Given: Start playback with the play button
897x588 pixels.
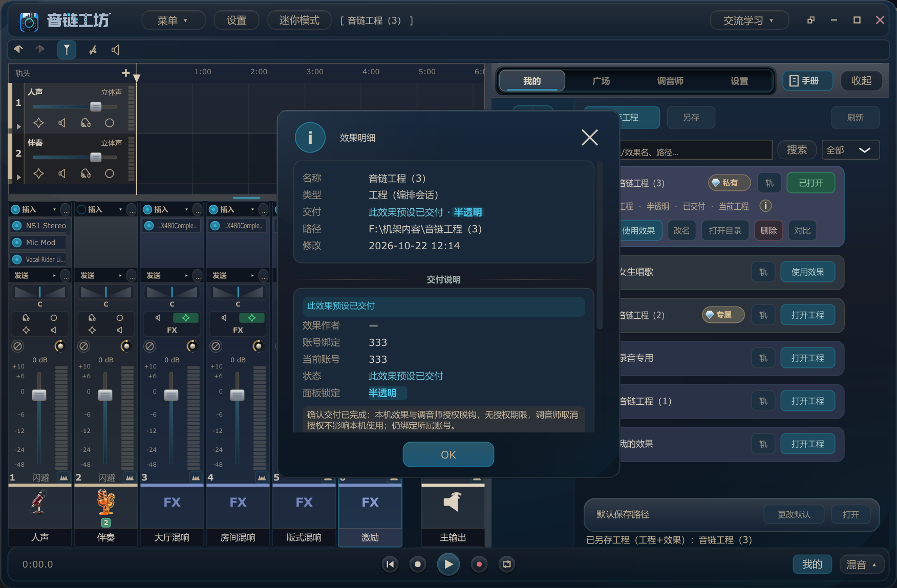Looking at the screenshot, I should click(448, 564).
